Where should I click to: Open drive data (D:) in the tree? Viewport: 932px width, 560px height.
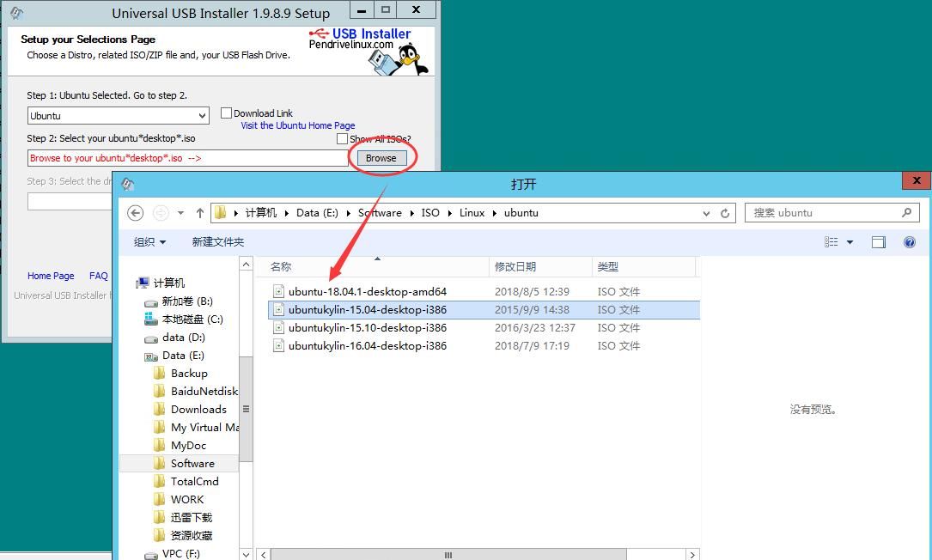coord(183,337)
